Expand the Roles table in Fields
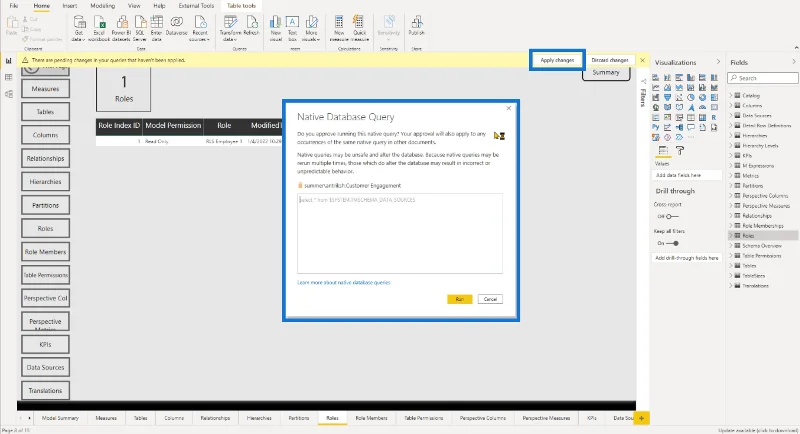This screenshot has height=434, width=800. (731, 236)
